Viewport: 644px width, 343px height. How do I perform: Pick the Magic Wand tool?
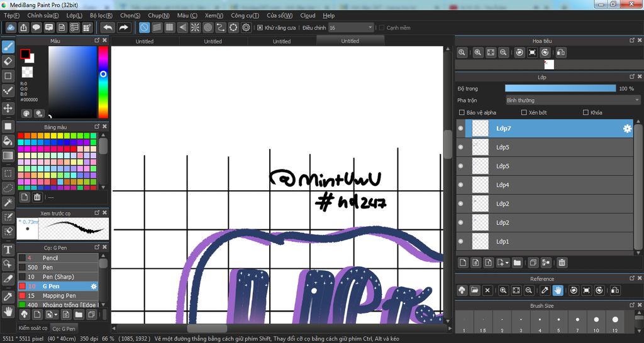[8, 203]
